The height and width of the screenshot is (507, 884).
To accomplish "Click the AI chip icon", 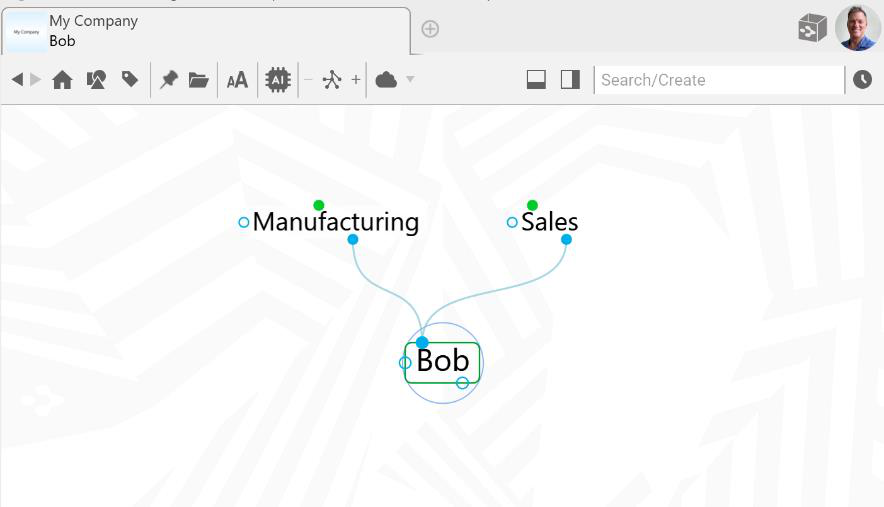I will point(277,80).
